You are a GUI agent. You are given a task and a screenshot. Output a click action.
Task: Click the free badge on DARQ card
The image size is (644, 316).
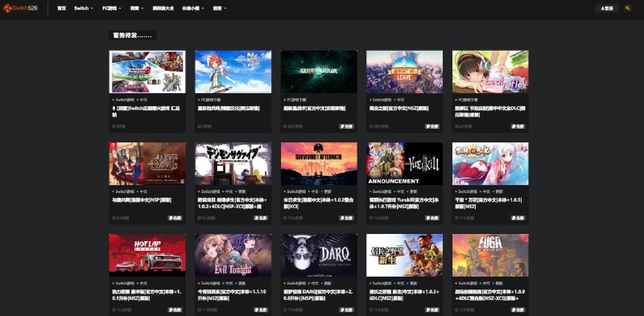(x=347, y=310)
